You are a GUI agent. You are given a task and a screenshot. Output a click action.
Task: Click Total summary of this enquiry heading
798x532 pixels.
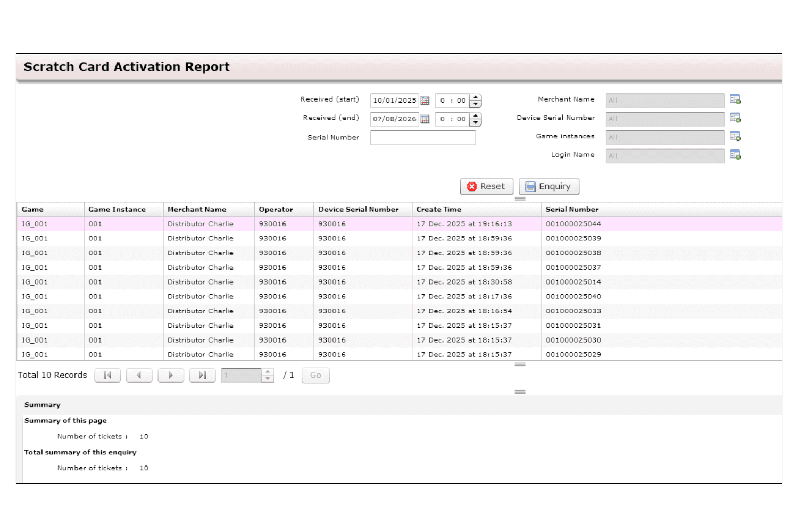point(80,452)
